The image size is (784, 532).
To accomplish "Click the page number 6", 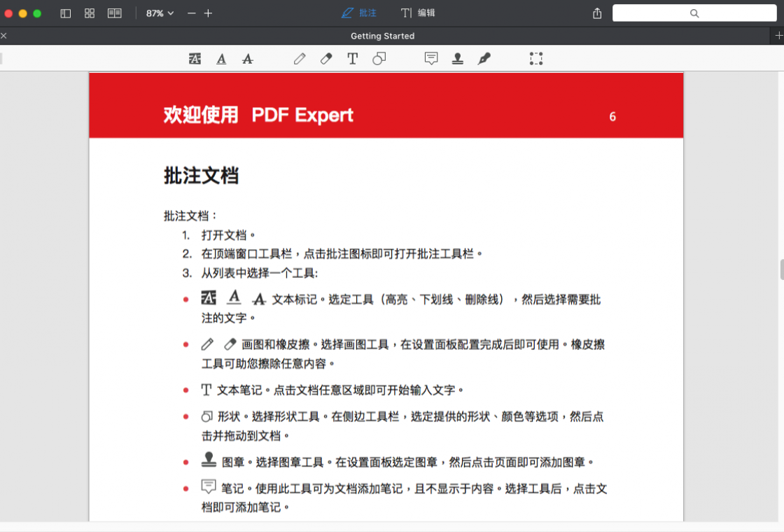I will [612, 117].
